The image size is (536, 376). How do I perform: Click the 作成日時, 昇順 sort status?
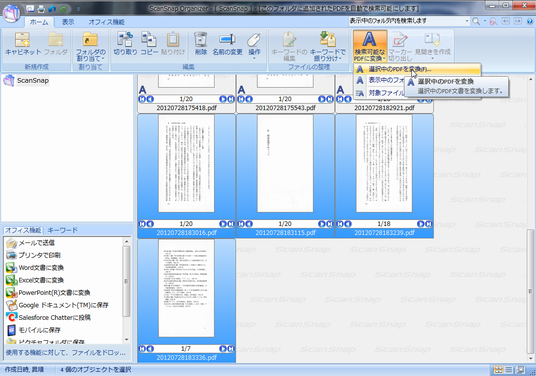click(24, 370)
